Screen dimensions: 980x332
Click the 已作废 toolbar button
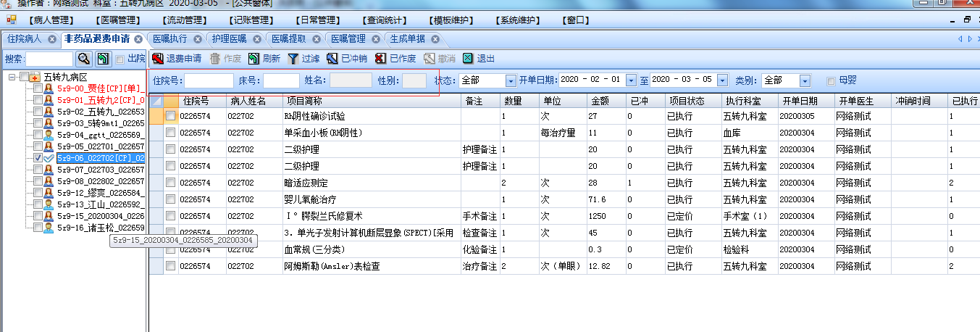coord(395,59)
